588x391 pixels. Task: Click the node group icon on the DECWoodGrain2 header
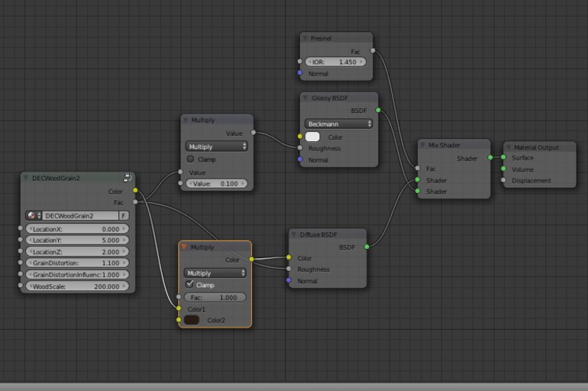(x=128, y=177)
